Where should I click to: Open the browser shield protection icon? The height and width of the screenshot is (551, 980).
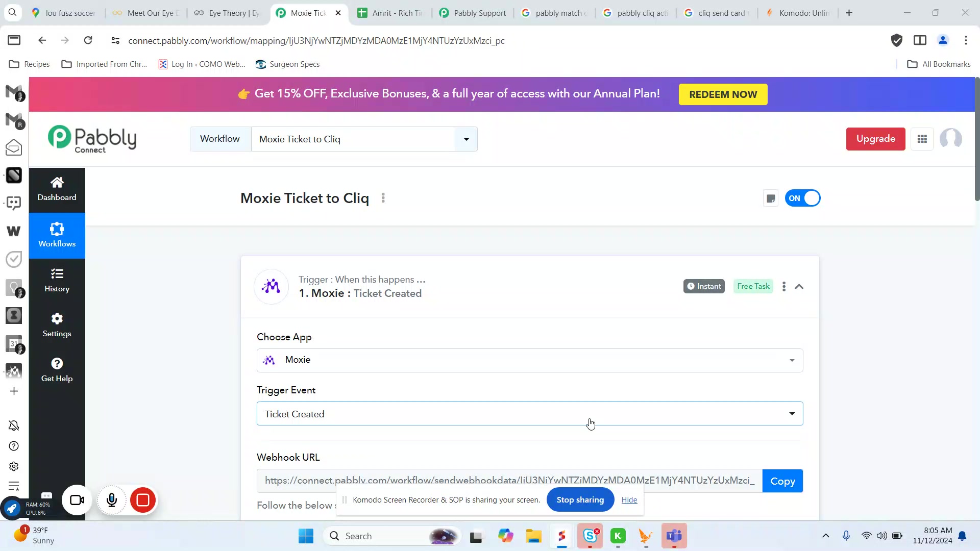coord(897,40)
